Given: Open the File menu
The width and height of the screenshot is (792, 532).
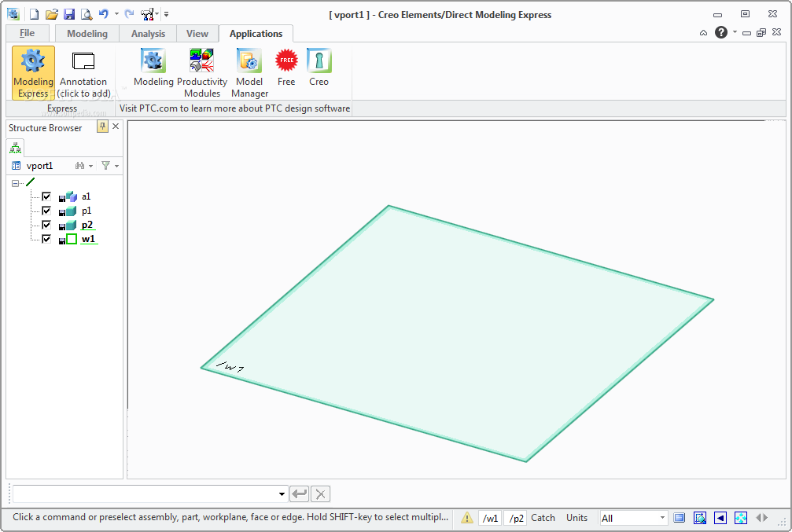Looking at the screenshot, I should pos(28,33).
